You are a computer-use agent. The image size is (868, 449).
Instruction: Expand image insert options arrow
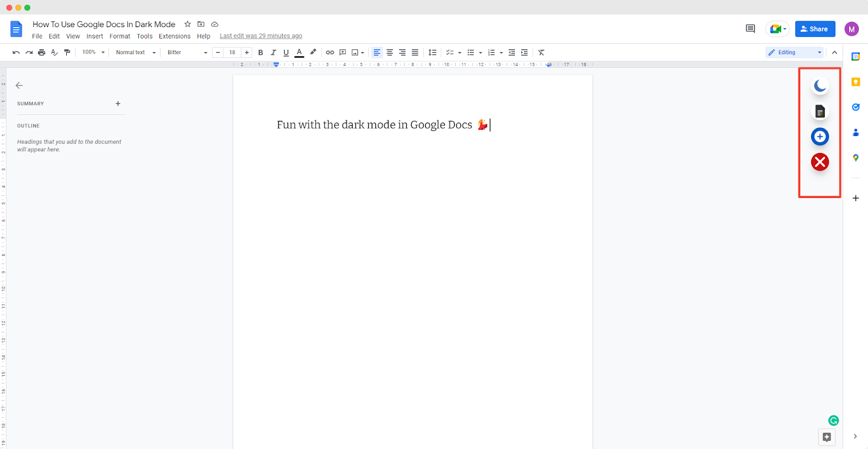[362, 53]
